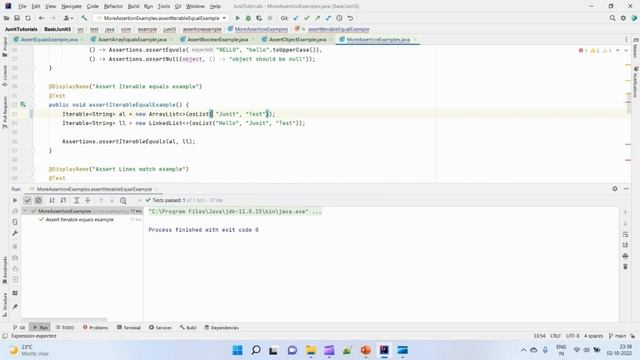Open the Build tool window tab
Viewport: 640px width, 360px height.
point(188,328)
